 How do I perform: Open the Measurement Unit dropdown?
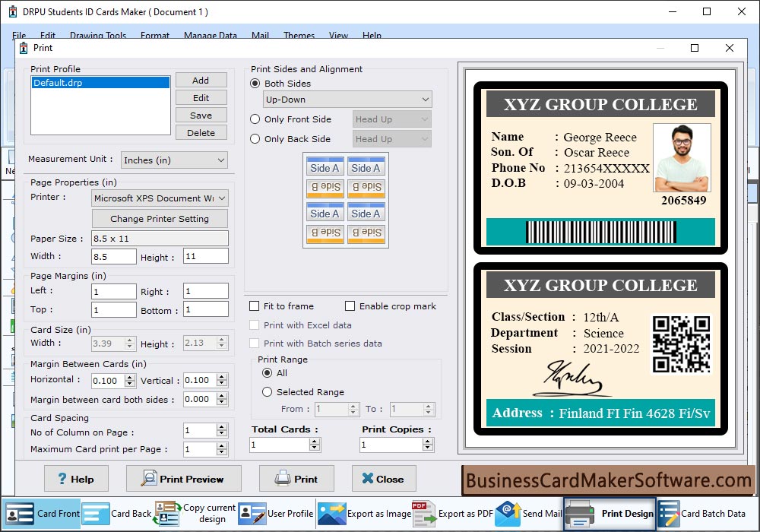click(x=175, y=160)
